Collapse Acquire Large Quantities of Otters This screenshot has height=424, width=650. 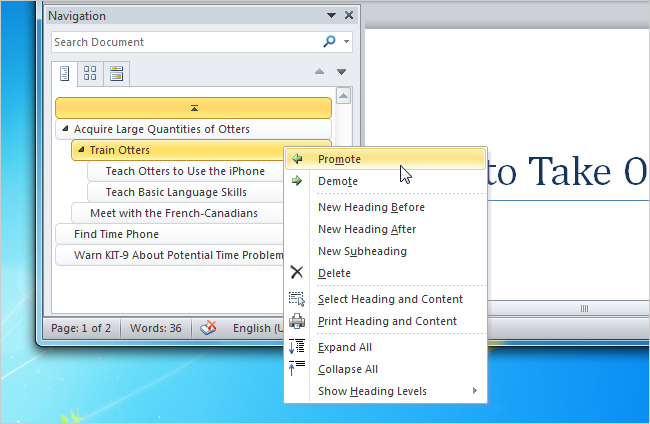65,129
